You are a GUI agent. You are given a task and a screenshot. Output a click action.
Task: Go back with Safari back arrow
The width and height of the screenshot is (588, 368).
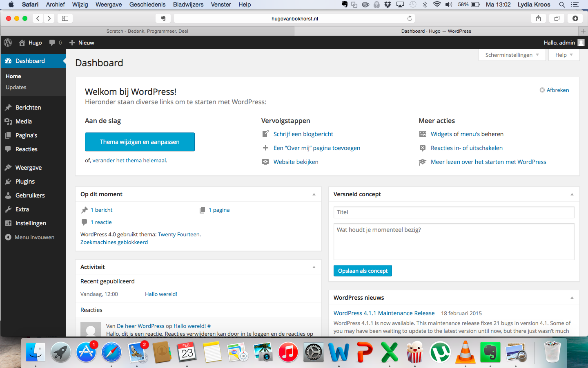point(38,18)
